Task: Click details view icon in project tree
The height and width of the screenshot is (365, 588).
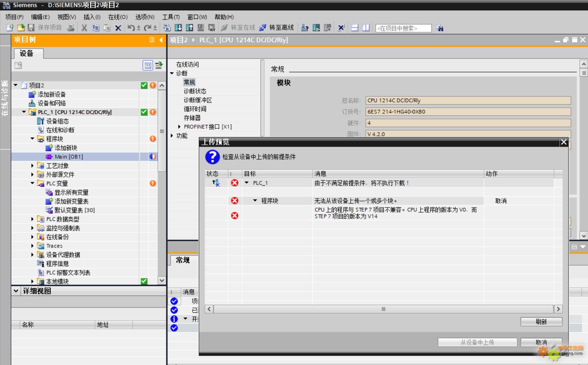Action: click(x=148, y=65)
